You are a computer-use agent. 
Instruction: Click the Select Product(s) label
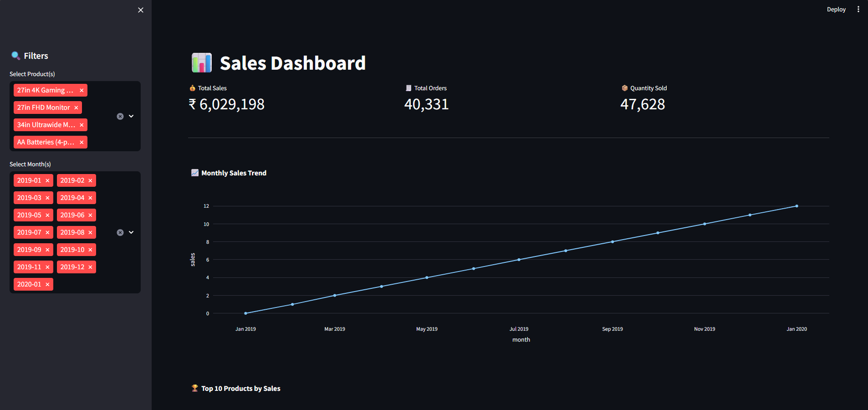point(32,74)
